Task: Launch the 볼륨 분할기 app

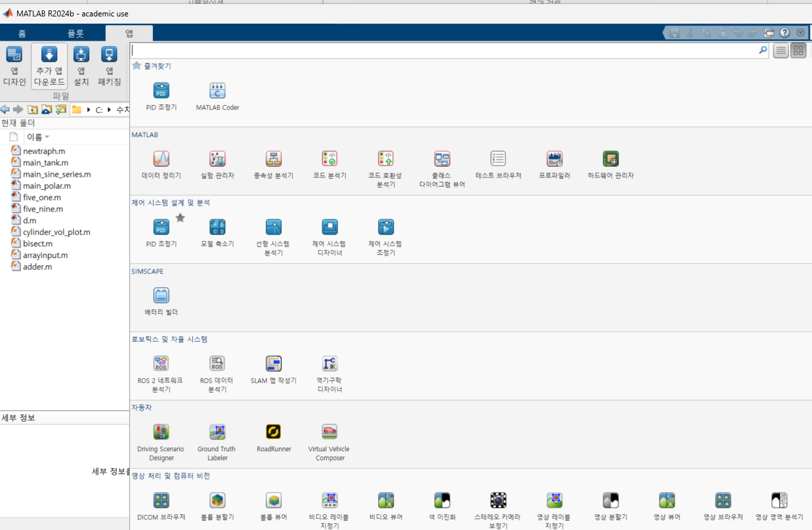Action: 217,506
